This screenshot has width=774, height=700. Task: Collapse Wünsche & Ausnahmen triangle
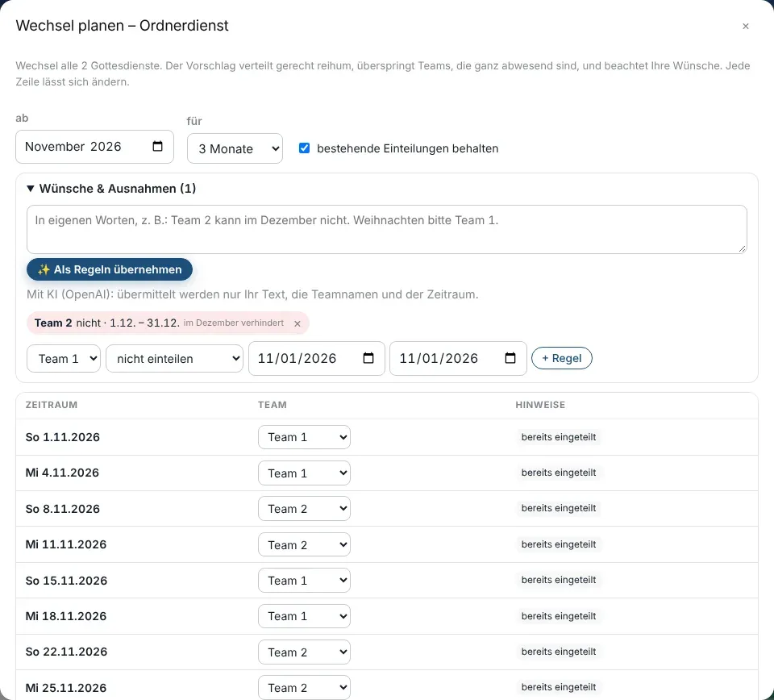tap(31, 189)
